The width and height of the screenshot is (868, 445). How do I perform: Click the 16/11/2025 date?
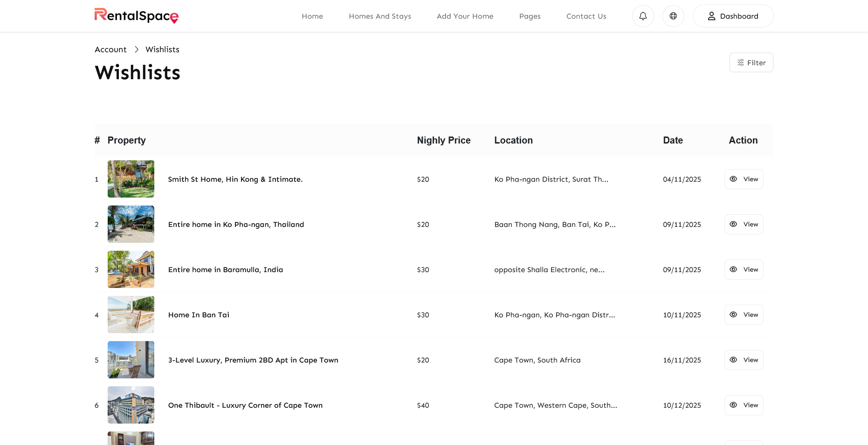[682, 360]
